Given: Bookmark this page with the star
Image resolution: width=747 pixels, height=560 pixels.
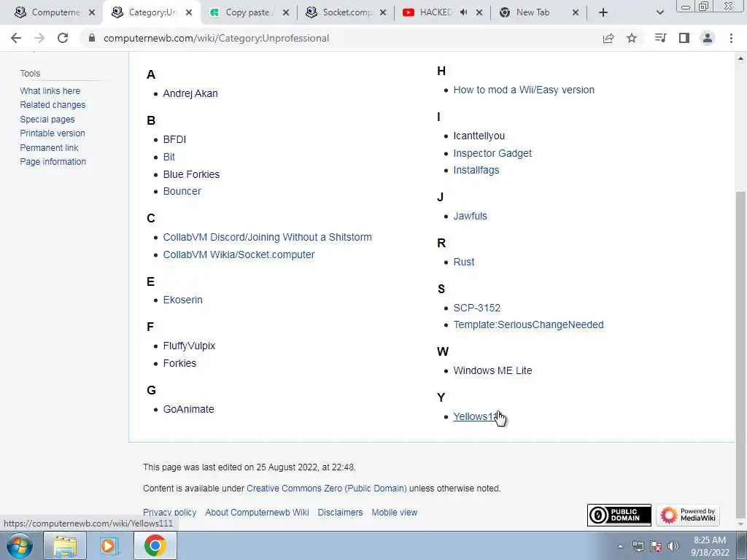Looking at the screenshot, I should click(632, 38).
